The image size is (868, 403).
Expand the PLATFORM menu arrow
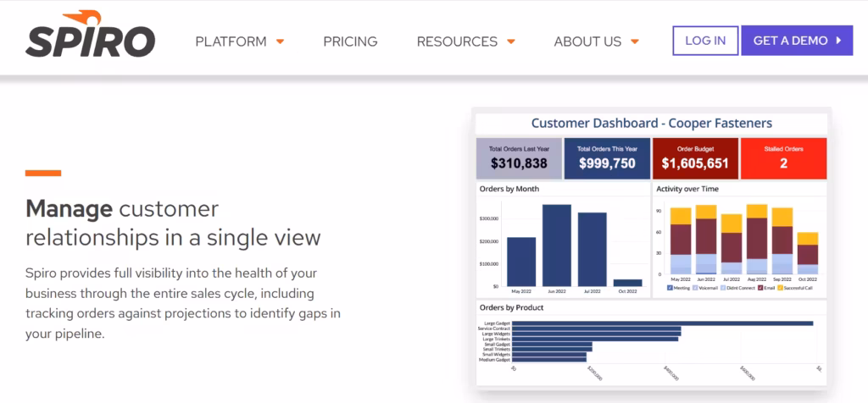[280, 41]
